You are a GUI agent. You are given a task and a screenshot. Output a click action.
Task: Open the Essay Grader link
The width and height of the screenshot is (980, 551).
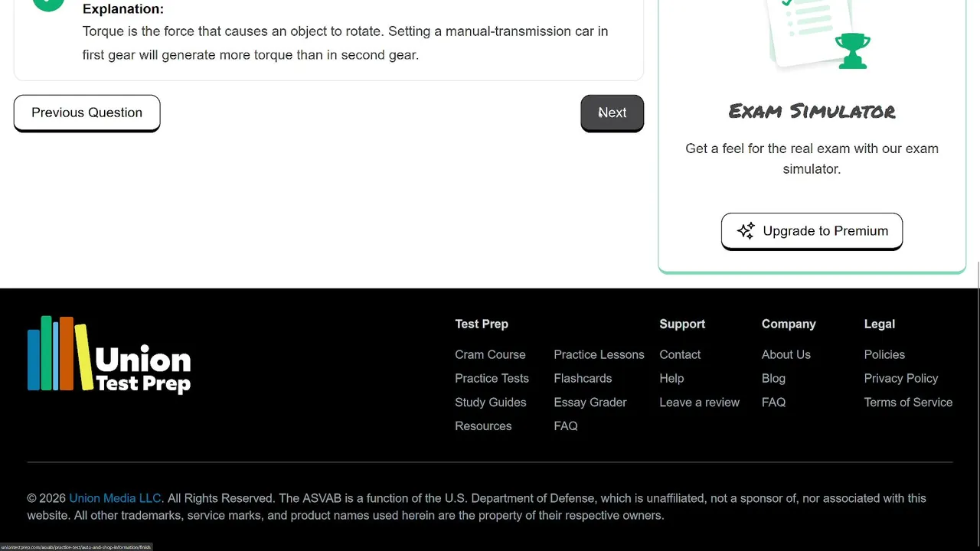pos(590,402)
